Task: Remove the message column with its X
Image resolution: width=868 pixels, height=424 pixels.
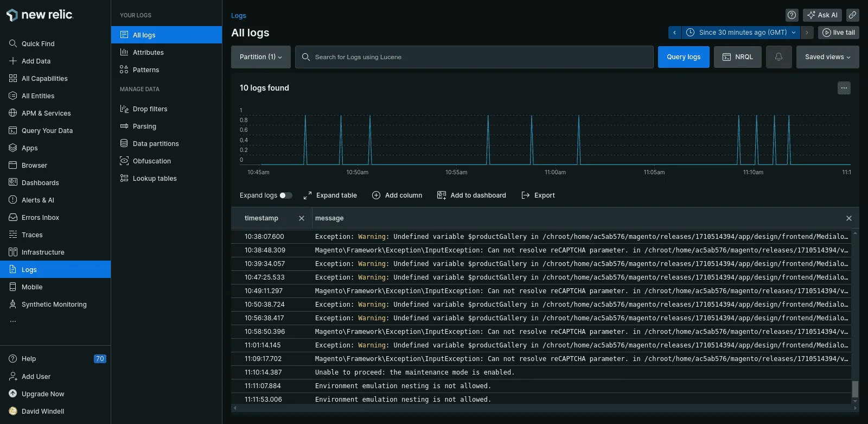Action: click(849, 218)
